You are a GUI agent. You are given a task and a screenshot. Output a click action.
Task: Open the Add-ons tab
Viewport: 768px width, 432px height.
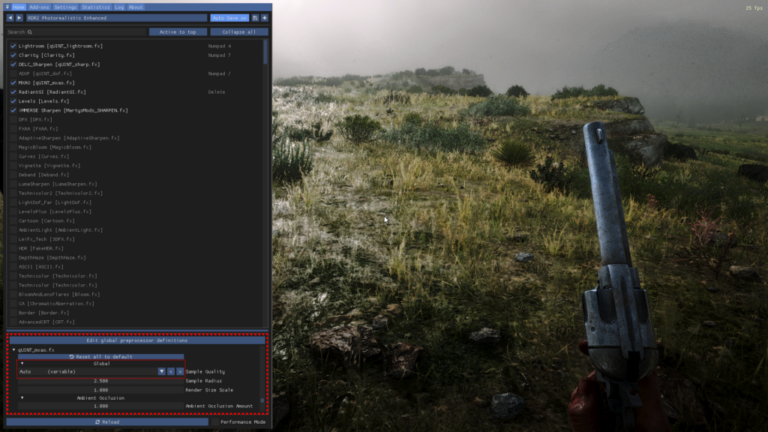tap(39, 7)
